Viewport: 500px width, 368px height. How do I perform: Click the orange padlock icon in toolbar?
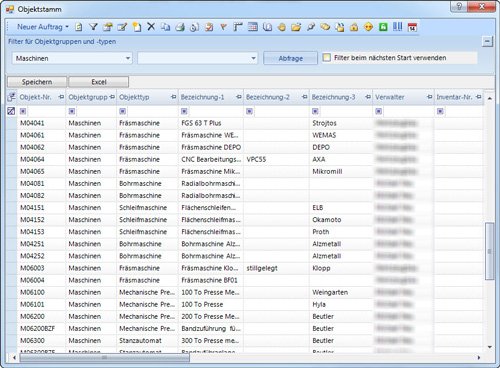354,27
